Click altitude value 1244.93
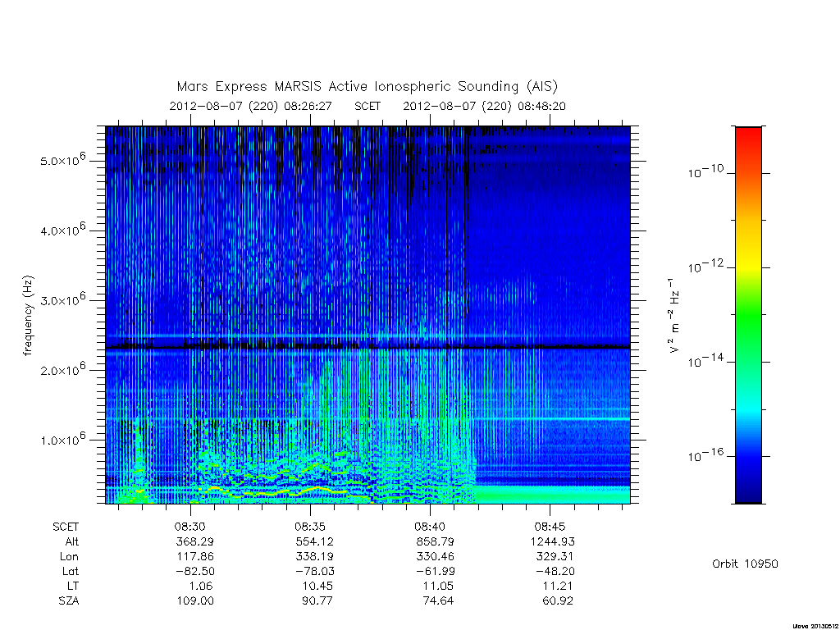Image resolution: width=840 pixels, height=630 pixels. tap(552, 541)
